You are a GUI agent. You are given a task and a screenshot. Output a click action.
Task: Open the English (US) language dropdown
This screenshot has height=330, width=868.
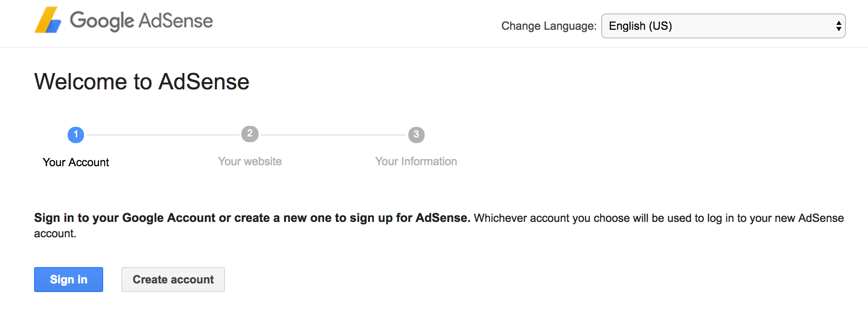point(723,26)
